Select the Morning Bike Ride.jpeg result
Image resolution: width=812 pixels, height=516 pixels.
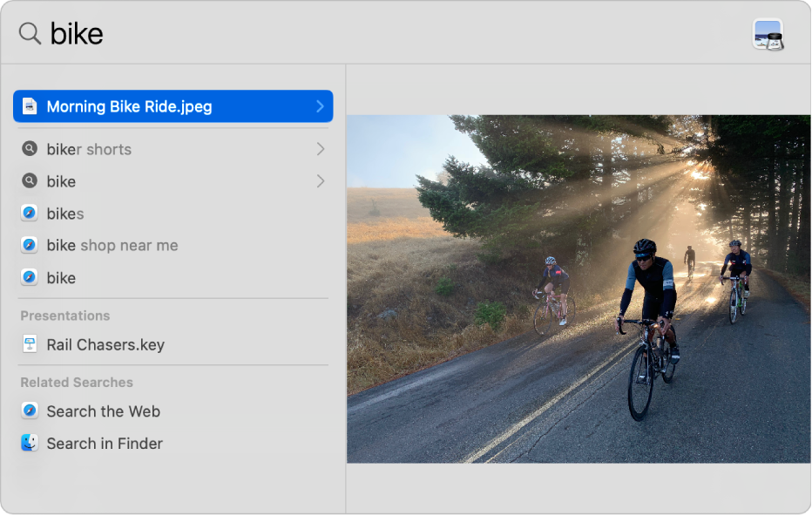pyautogui.click(x=130, y=106)
